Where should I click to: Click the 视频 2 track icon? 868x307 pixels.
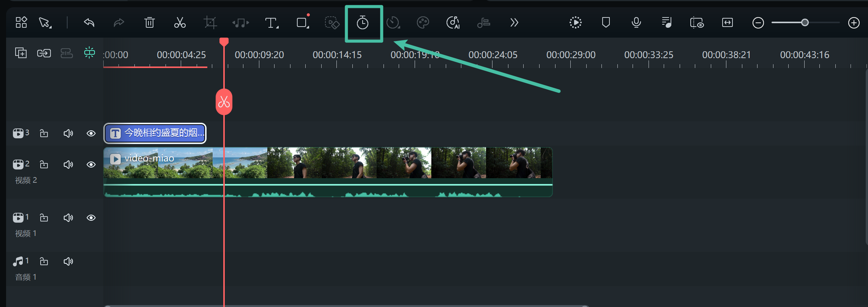pyautogui.click(x=18, y=164)
